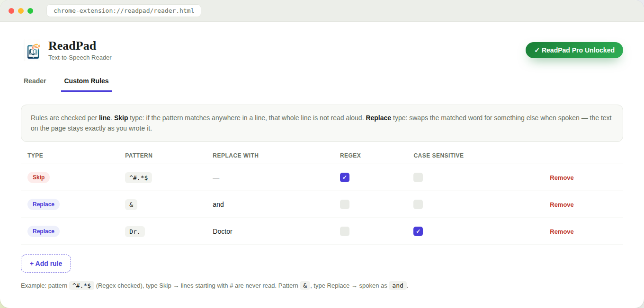
Task: Click the TYPE column header
Action: pos(35,156)
